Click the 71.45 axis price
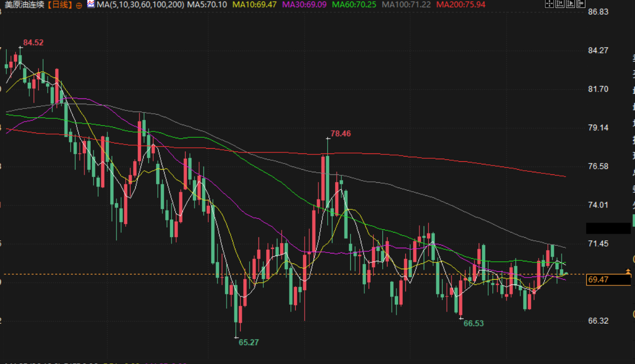The width and height of the screenshot is (635, 364). 598,244
